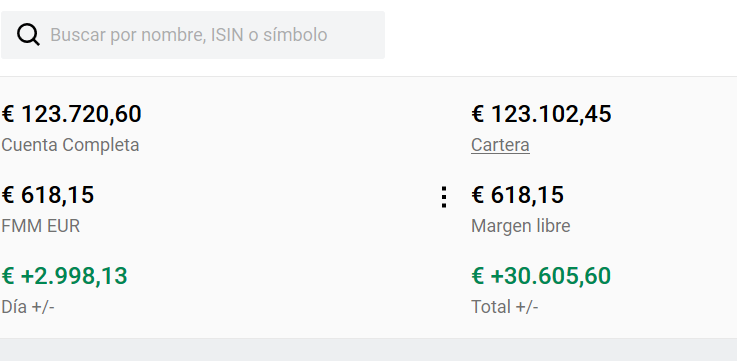Image resolution: width=737 pixels, height=361 pixels.
Task: Click the magnifying glass search icon
Action: 28,35
